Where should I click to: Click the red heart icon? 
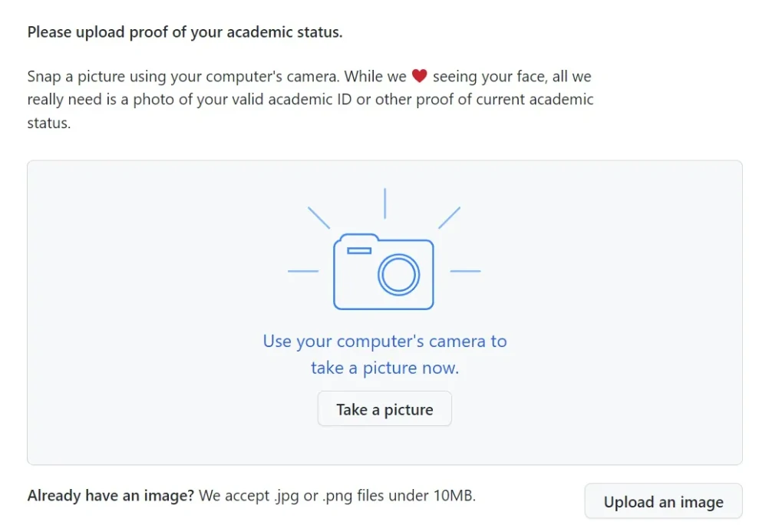(419, 76)
